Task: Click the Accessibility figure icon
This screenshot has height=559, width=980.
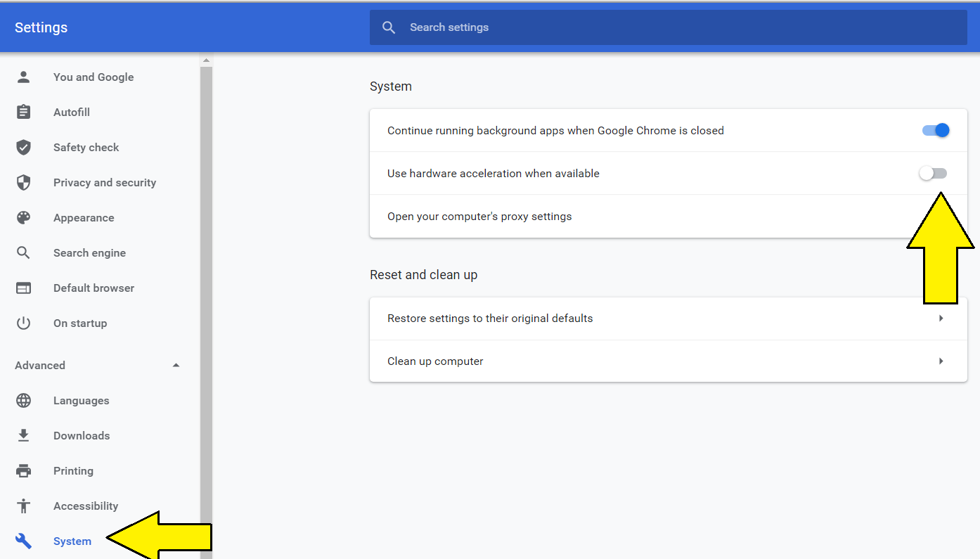Action: tap(24, 506)
